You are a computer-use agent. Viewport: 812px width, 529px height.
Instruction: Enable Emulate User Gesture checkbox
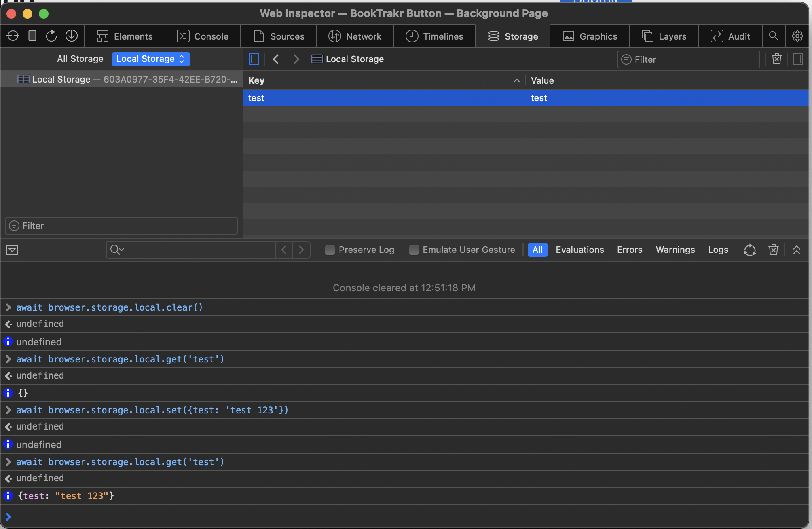[x=414, y=250]
